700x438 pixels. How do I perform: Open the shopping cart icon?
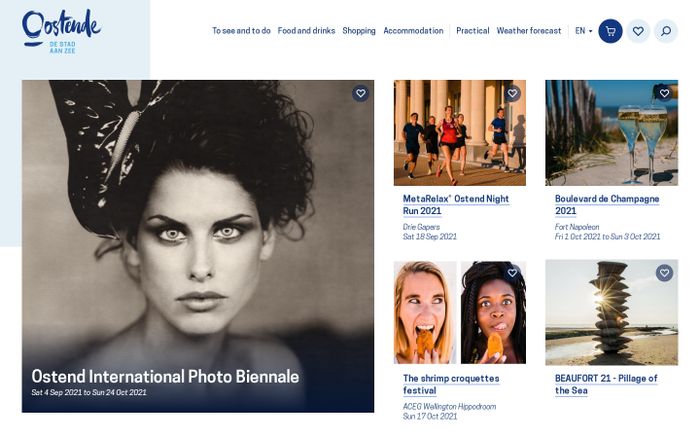(x=610, y=31)
